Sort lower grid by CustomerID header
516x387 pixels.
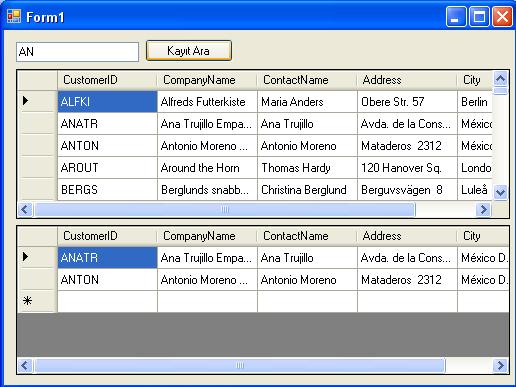(x=107, y=236)
